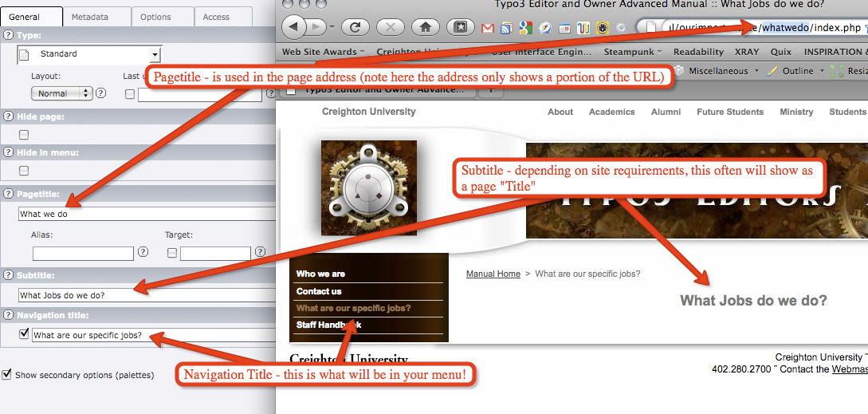Click the steampunk gear logo image
Screen dimensions: 868x414
pyautogui.click(x=368, y=187)
